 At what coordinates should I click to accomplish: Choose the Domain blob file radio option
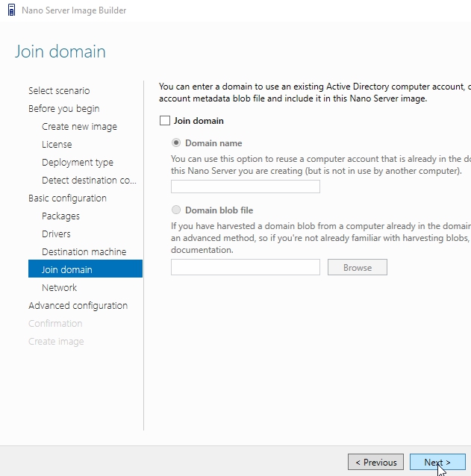(176, 210)
